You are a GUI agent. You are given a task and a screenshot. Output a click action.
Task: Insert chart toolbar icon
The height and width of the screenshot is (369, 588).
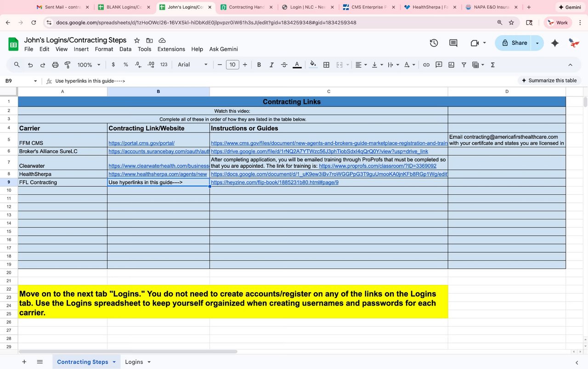click(451, 65)
